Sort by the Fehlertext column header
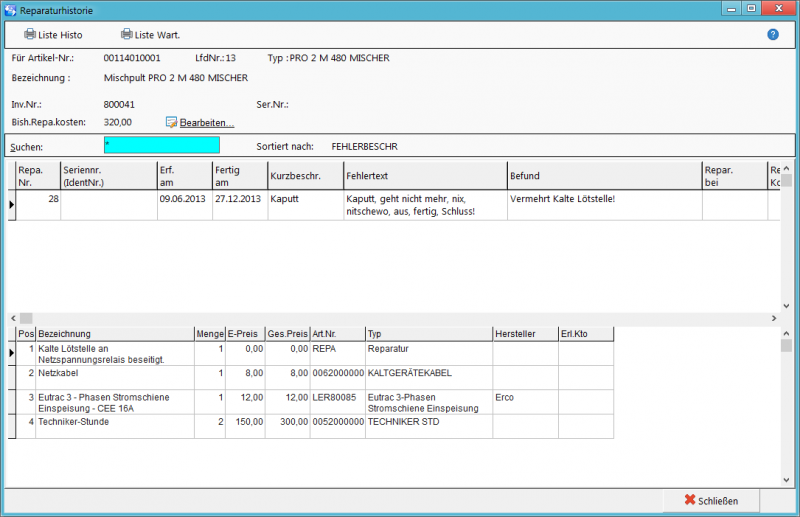The height and width of the screenshot is (517, 800). (x=426, y=176)
